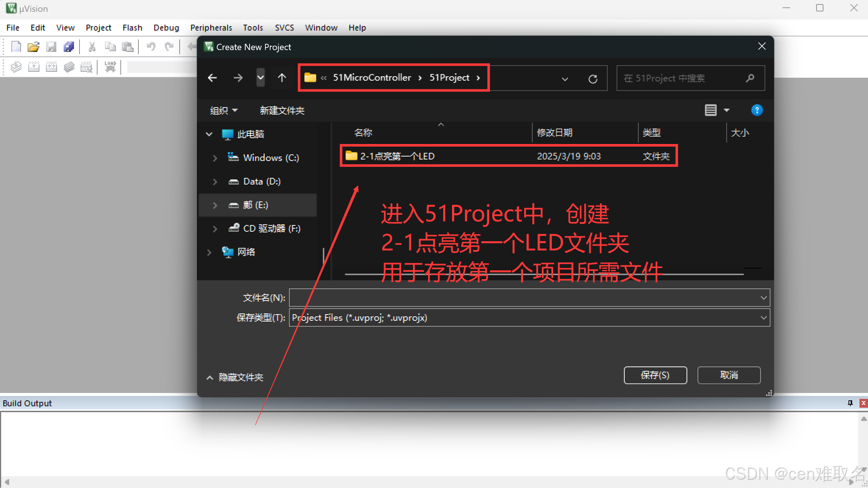The width and height of the screenshot is (868, 488).
Task: Click the refresh icon in the address bar
Action: pyautogui.click(x=593, y=78)
